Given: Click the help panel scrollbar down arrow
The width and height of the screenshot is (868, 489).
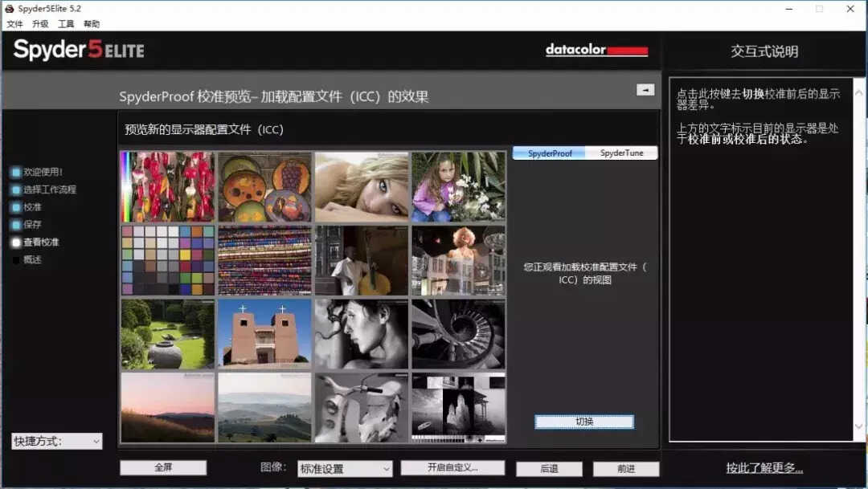Looking at the screenshot, I should tap(858, 426).
